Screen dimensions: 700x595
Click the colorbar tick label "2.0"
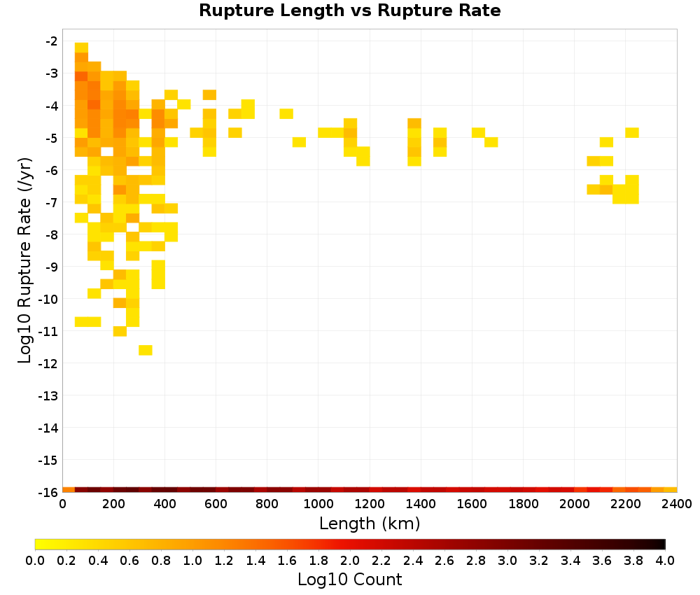pos(350,560)
